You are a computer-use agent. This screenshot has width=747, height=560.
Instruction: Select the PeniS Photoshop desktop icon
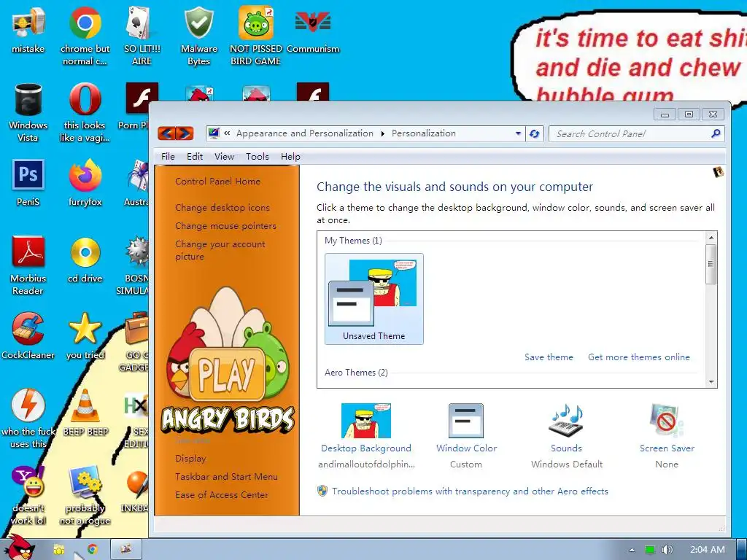point(28,183)
